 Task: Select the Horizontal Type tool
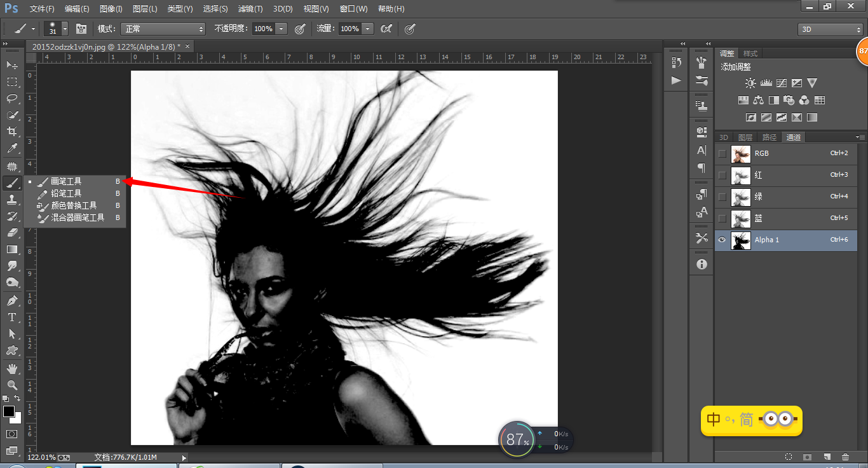[12, 317]
